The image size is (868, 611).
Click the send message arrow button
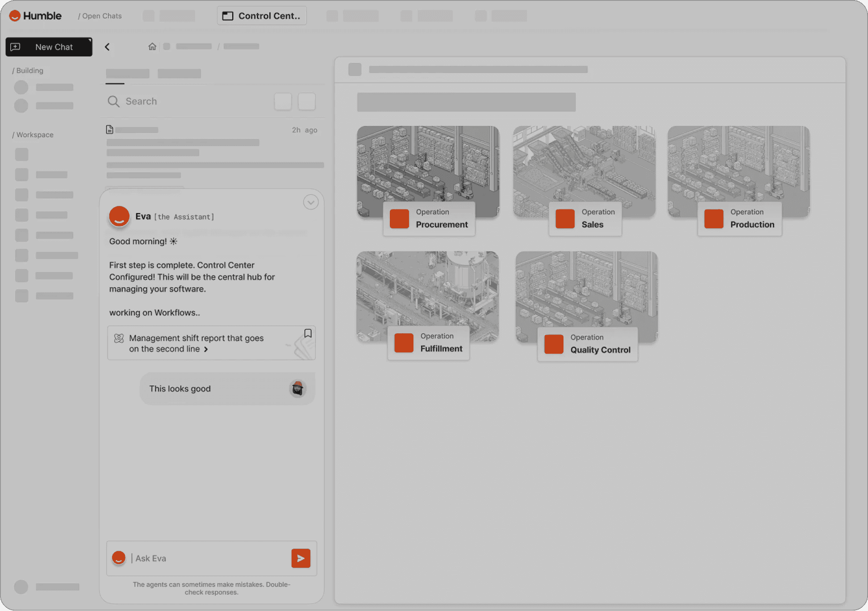[300, 558]
